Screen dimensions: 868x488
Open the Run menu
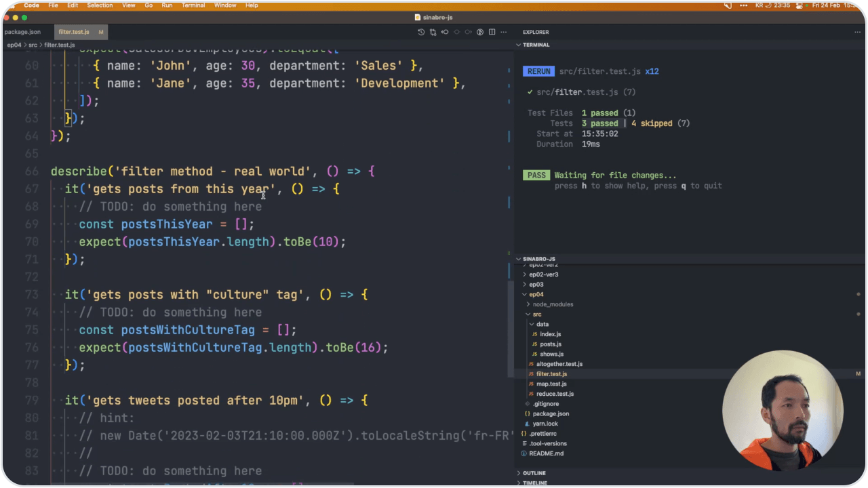[167, 5]
